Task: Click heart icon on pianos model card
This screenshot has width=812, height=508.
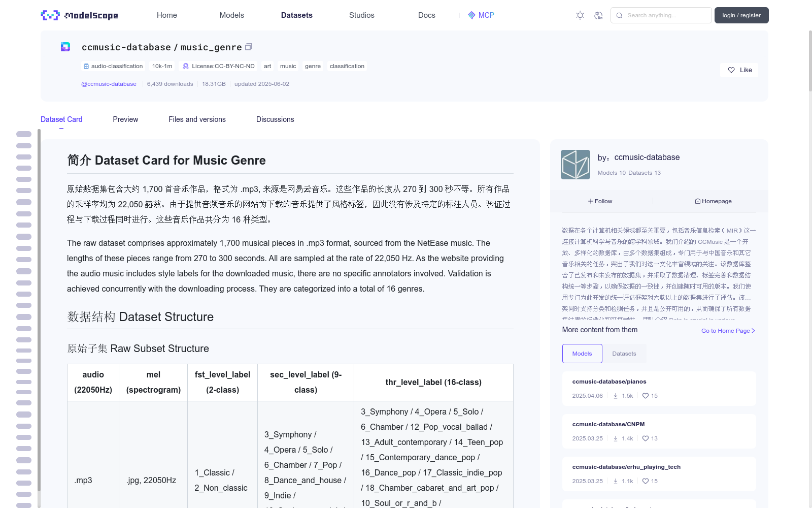Action: (x=646, y=396)
